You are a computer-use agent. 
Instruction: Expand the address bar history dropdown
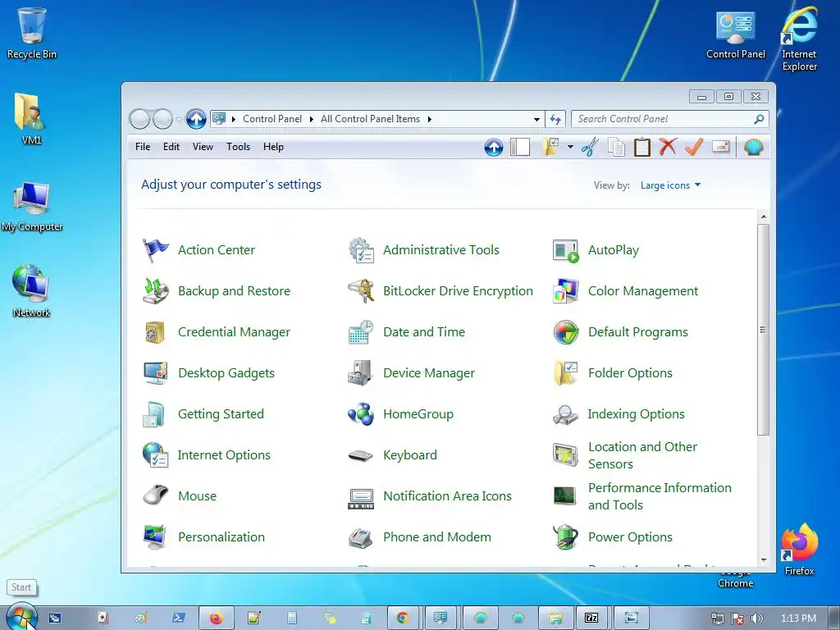pyautogui.click(x=536, y=120)
